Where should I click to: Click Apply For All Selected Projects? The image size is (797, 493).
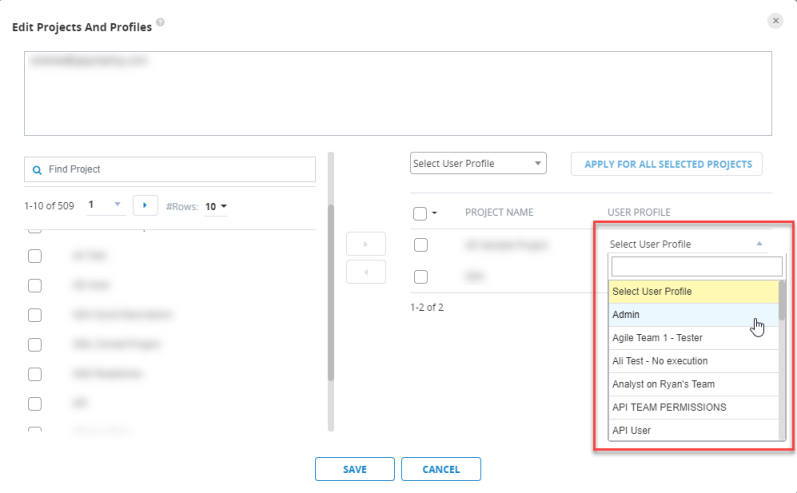pos(667,164)
